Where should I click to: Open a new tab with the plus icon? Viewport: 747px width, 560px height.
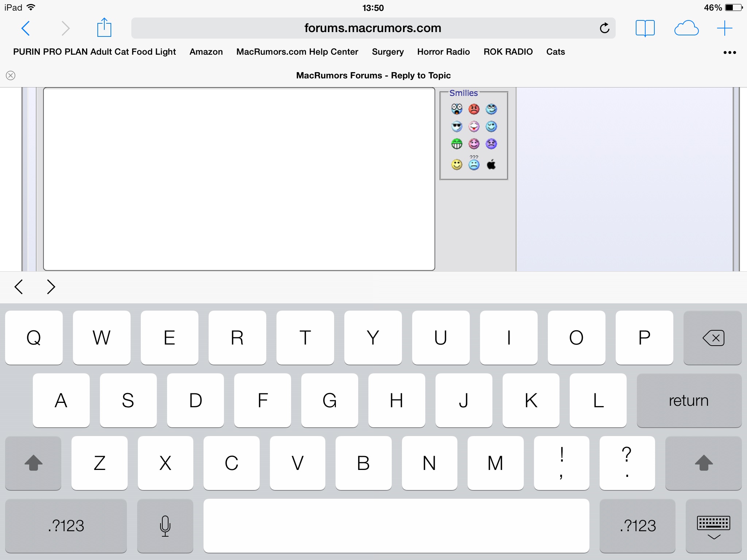click(x=724, y=28)
